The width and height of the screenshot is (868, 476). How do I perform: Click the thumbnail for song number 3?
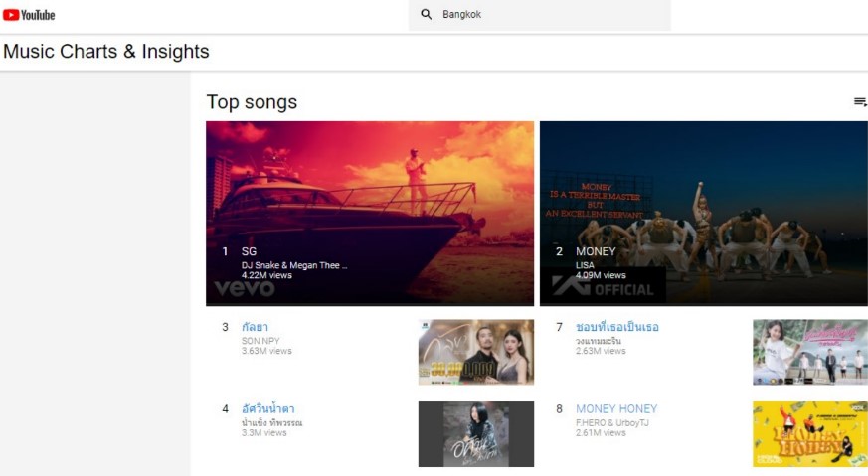(475, 352)
